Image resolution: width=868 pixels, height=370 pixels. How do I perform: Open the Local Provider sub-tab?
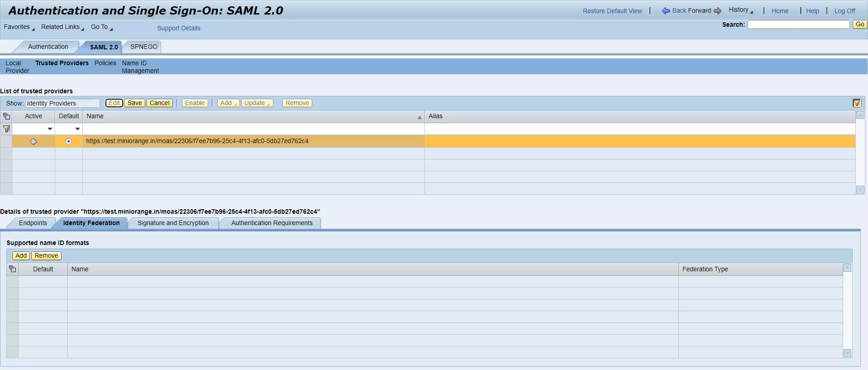pos(17,67)
